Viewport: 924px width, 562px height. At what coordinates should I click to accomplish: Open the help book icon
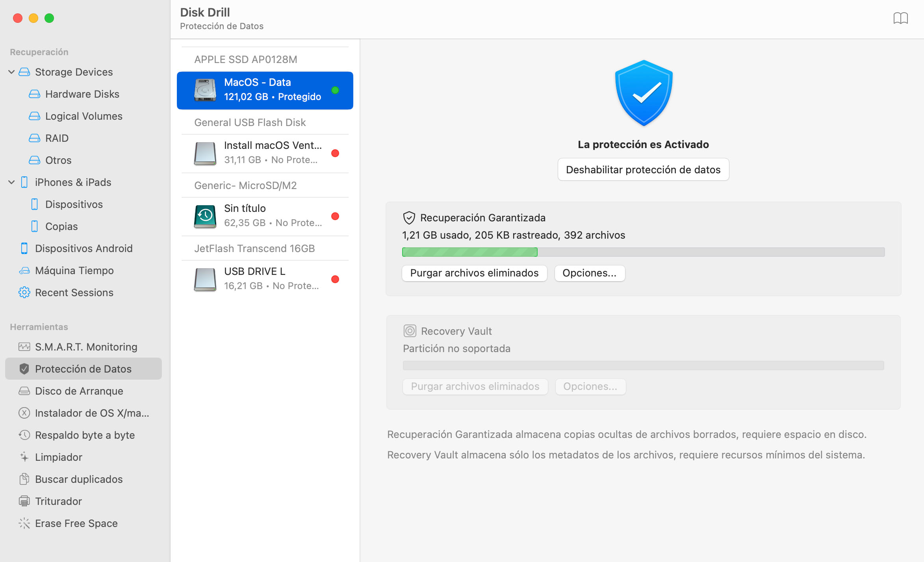click(900, 18)
